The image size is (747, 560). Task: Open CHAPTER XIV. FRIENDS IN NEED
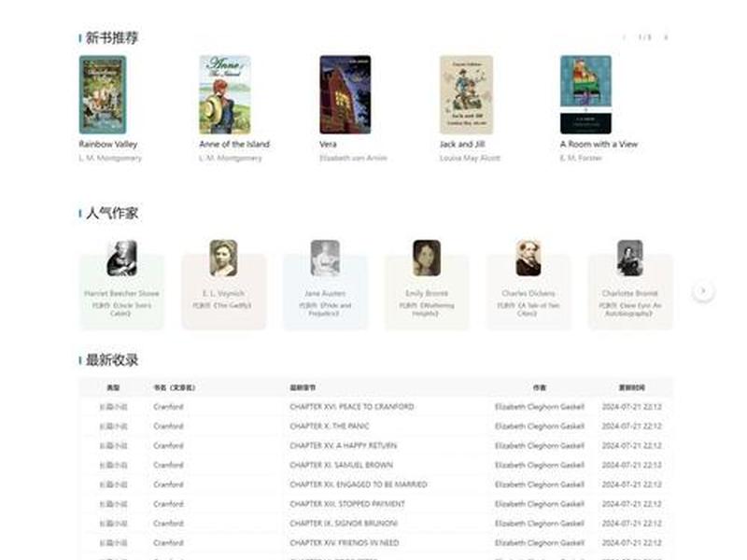click(x=344, y=543)
